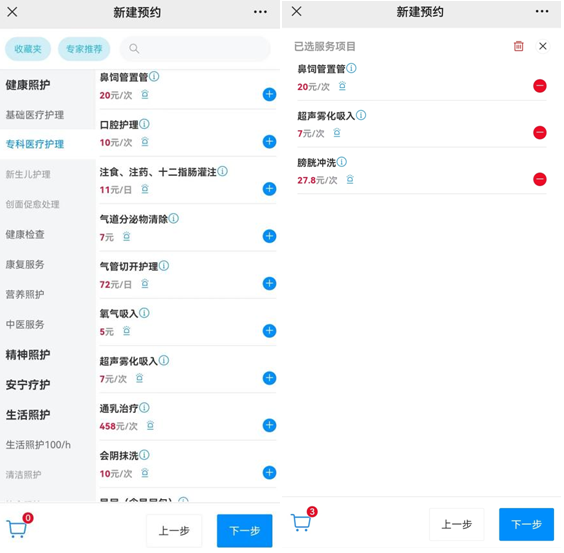
Task: Add 通乳治疗 using the plus icon
Action: point(270,426)
